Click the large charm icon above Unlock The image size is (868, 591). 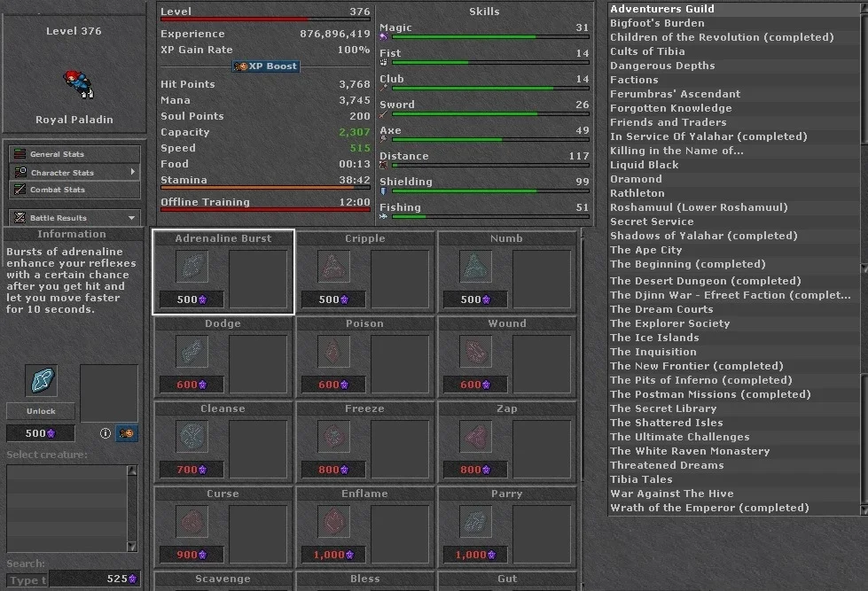(41, 380)
